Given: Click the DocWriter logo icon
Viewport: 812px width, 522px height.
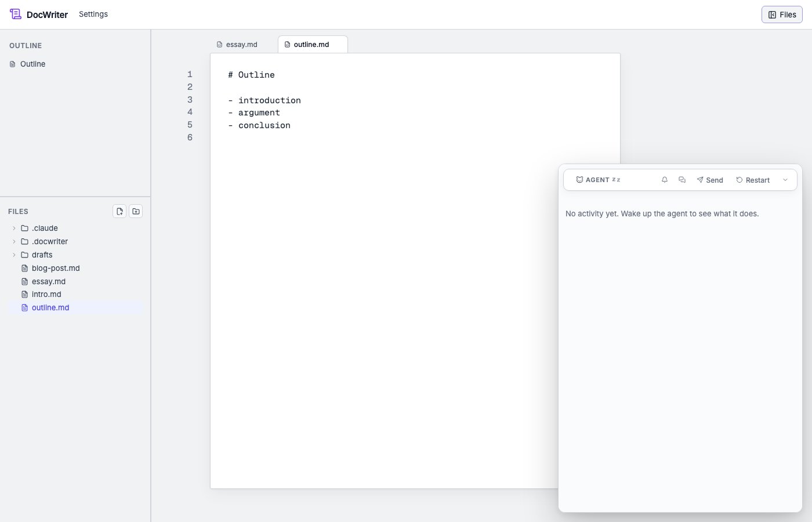Looking at the screenshot, I should (x=16, y=14).
